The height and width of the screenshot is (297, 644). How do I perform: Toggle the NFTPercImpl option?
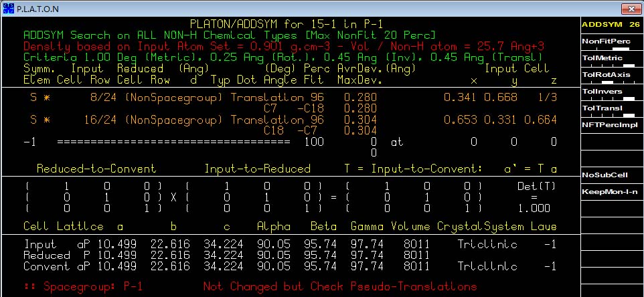(x=611, y=125)
